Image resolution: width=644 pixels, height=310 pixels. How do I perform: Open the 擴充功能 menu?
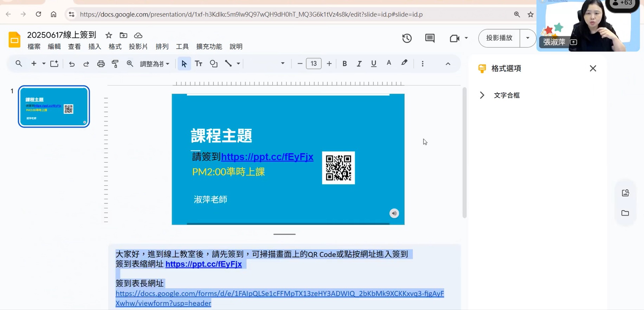click(209, 46)
